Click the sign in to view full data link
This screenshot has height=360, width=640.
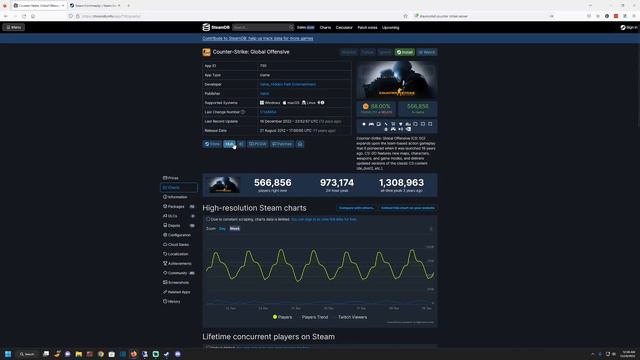point(324,220)
